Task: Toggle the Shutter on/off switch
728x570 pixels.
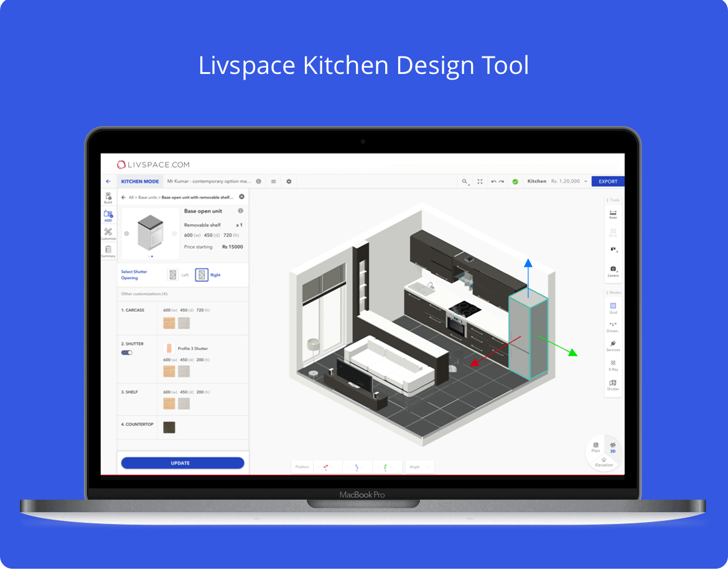Action: (127, 352)
